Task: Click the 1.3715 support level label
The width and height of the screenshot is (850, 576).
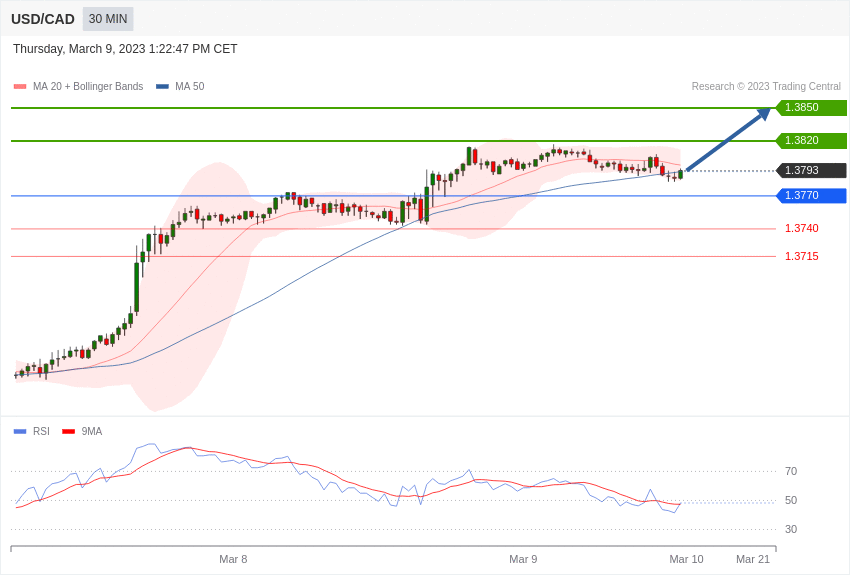Action: pyautogui.click(x=802, y=256)
